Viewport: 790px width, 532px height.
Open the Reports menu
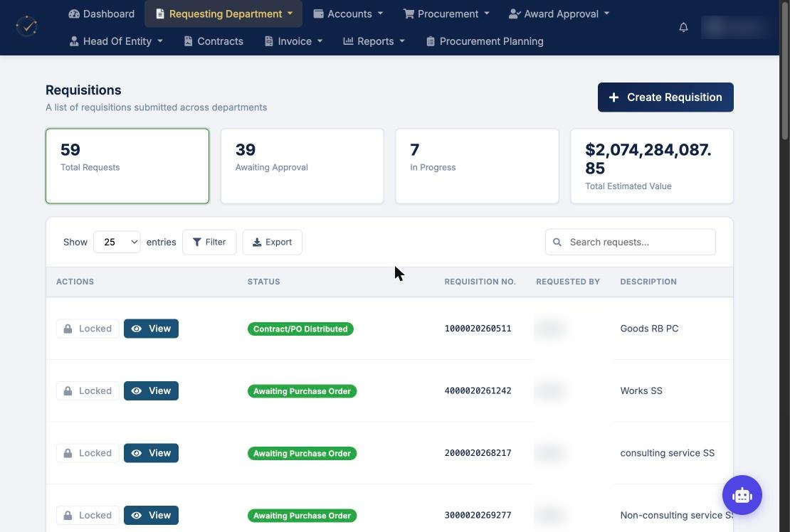click(x=374, y=41)
